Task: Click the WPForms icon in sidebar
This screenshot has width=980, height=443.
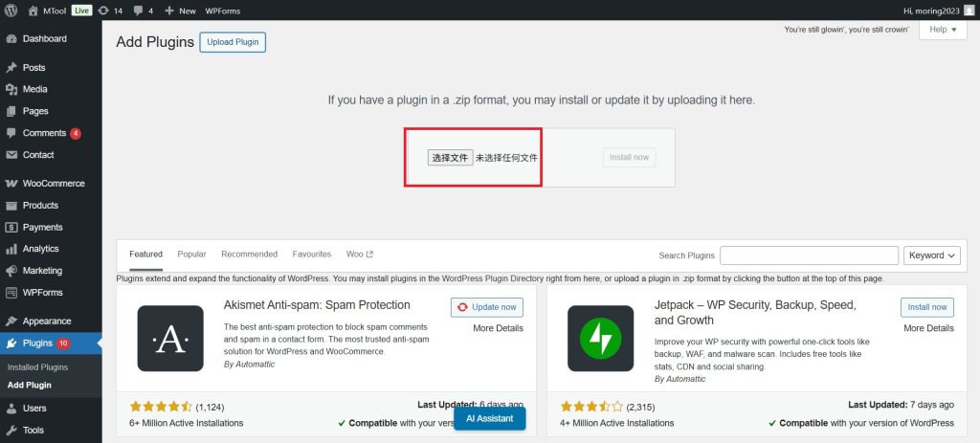Action: pyautogui.click(x=11, y=293)
